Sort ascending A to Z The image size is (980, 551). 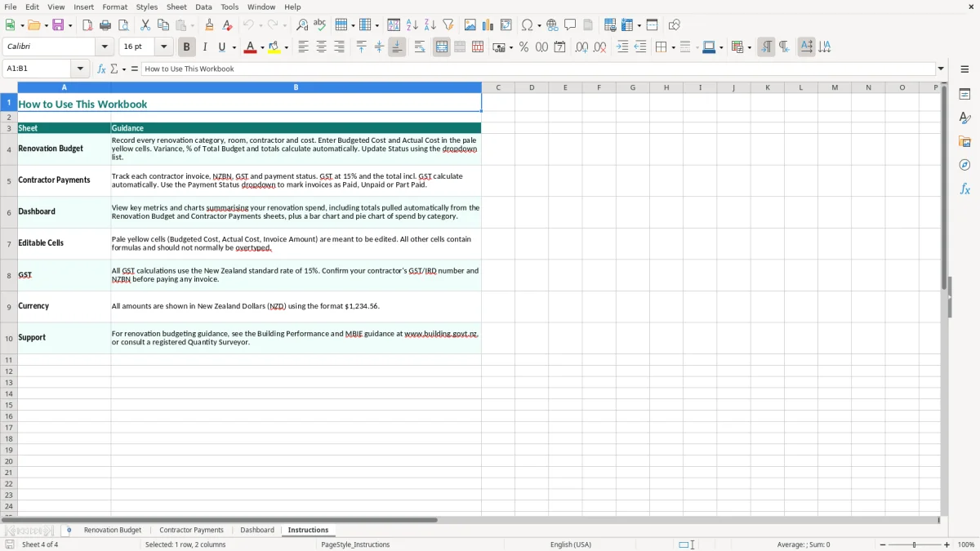click(x=412, y=25)
